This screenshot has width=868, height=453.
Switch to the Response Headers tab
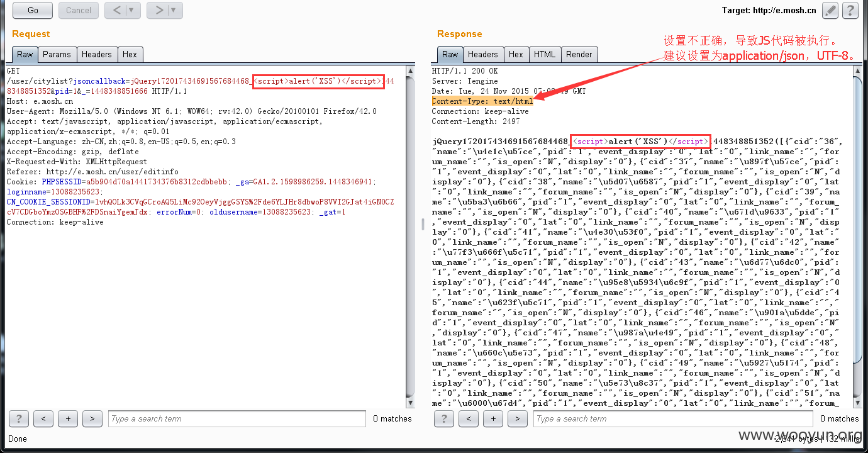coord(483,55)
